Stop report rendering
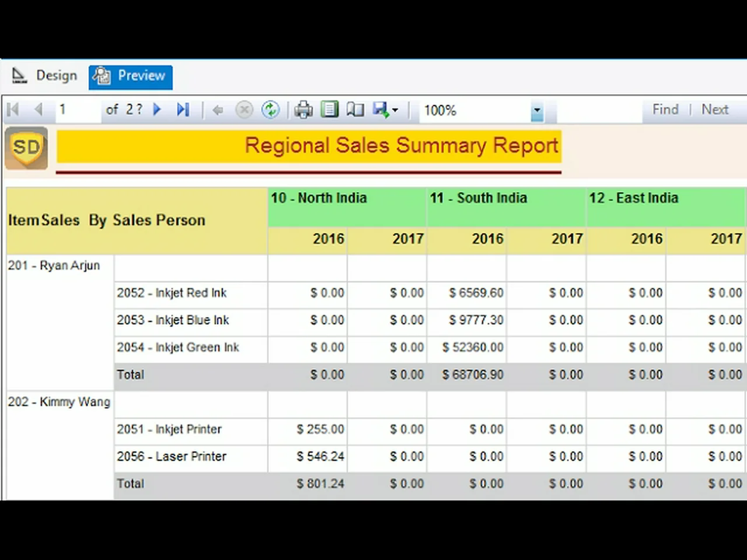 click(244, 110)
